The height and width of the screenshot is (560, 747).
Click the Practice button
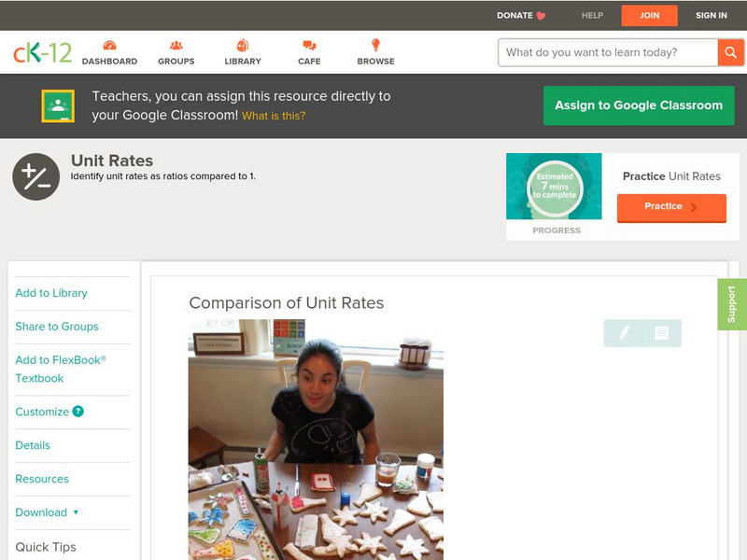(671, 207)
